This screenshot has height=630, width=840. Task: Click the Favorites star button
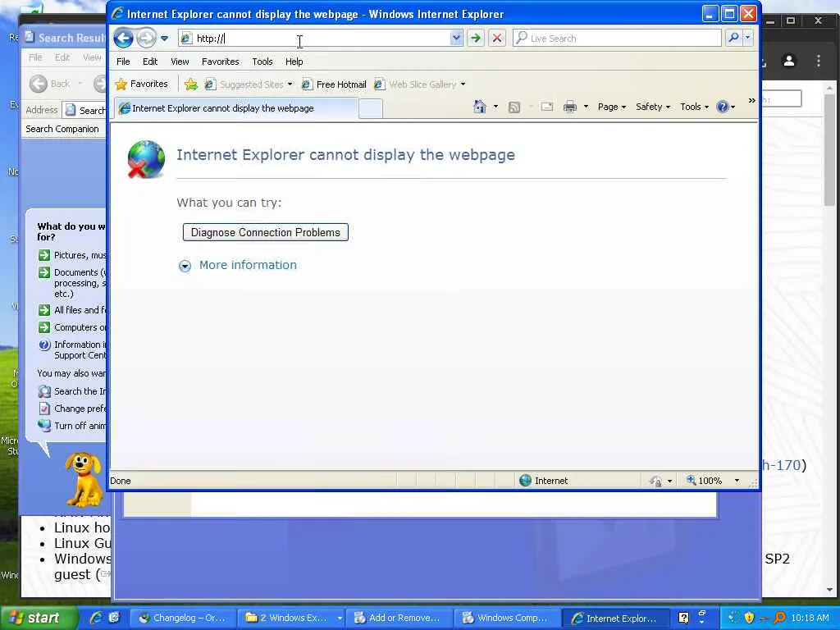click(x=141, y=84)
